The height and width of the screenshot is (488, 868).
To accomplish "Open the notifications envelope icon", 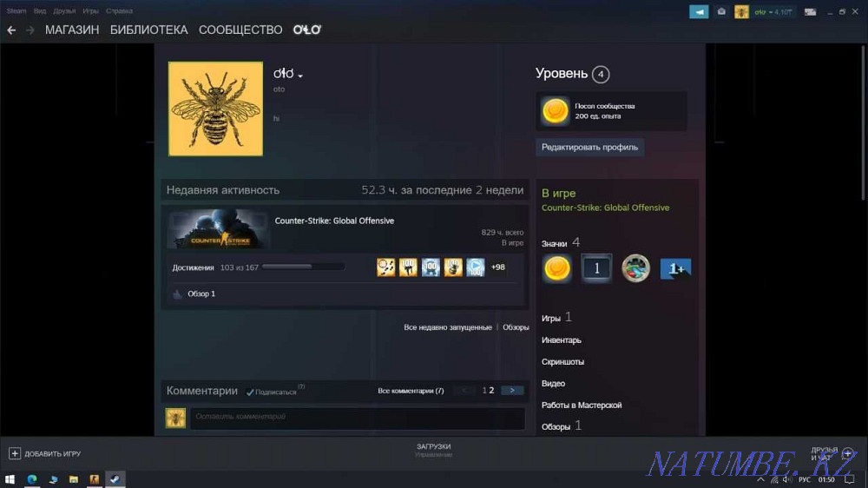I will (x=721, y=11).
